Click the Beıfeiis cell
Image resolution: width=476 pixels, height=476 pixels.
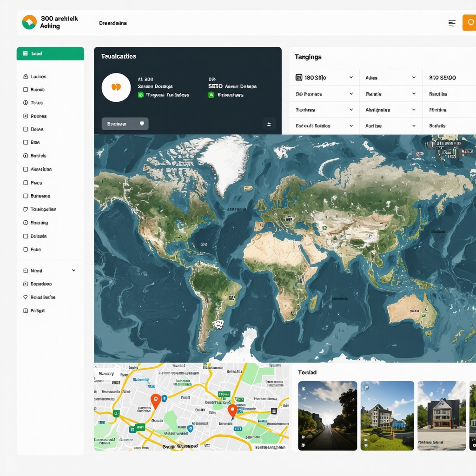click(x=450, y=126)
